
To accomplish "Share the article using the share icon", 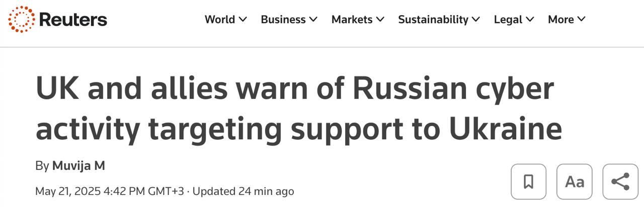I will (x=620, y=181).
